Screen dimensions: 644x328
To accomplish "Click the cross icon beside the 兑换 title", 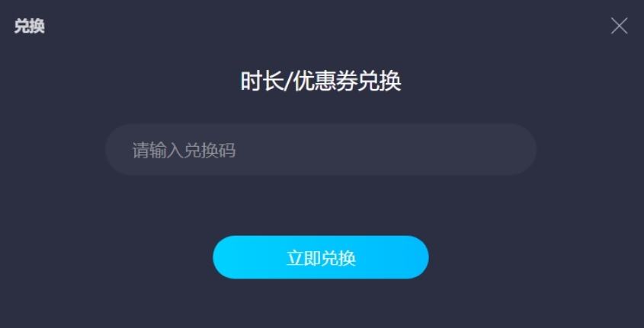I will pyautogui.click(x=619, y=26).
